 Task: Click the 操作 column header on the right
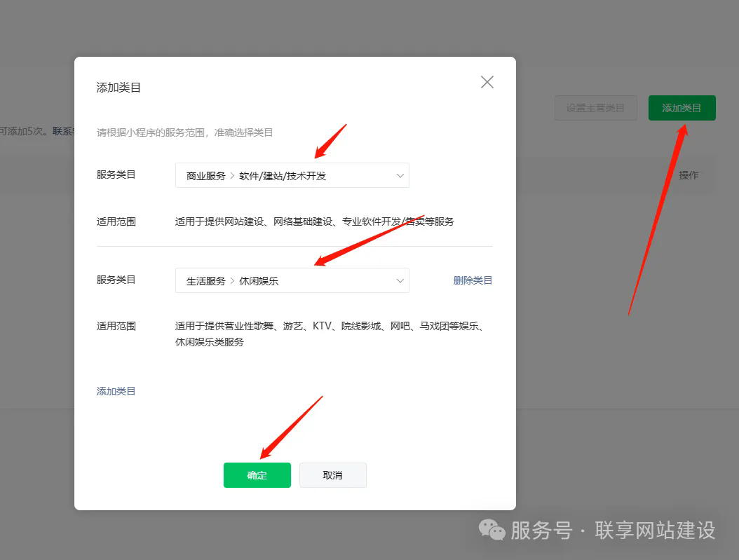[689, 175]
